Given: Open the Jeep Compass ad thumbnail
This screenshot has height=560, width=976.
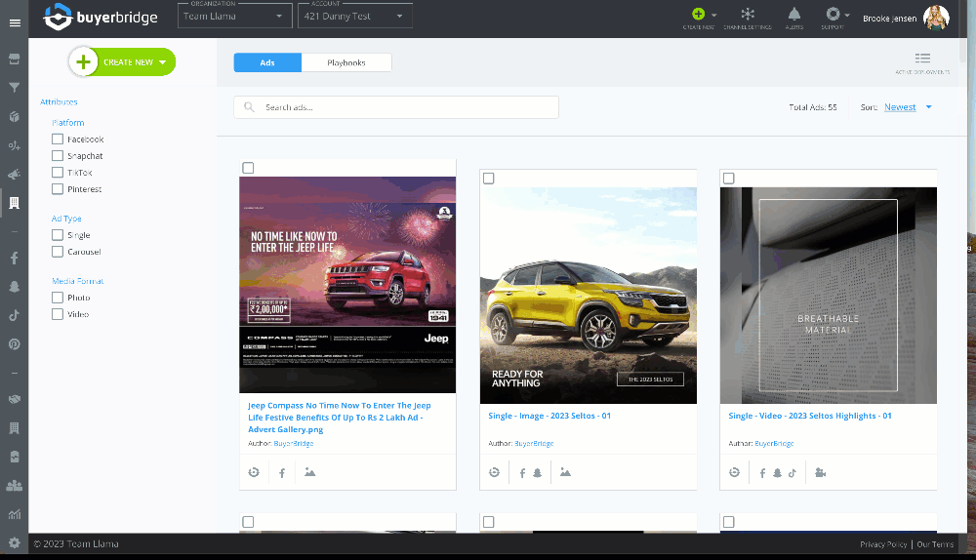Looking at the screenshot, I should coord(347,285).
